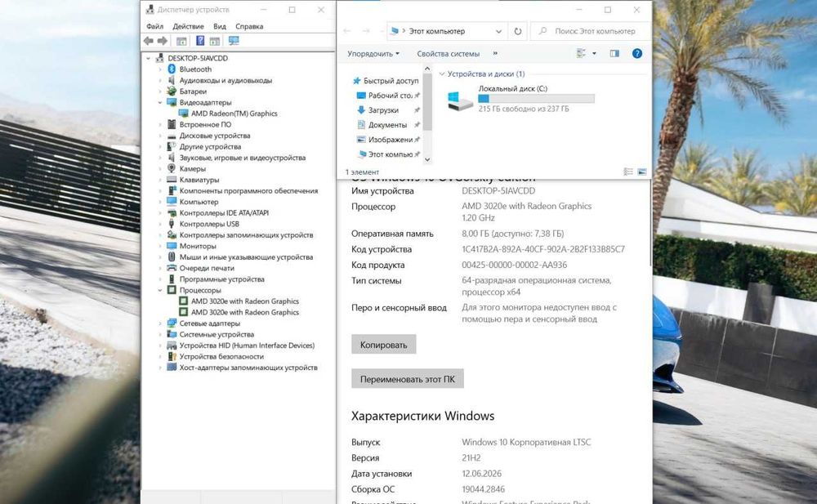
Task: Expand the Системные устройства category
Action: (160, 335)
